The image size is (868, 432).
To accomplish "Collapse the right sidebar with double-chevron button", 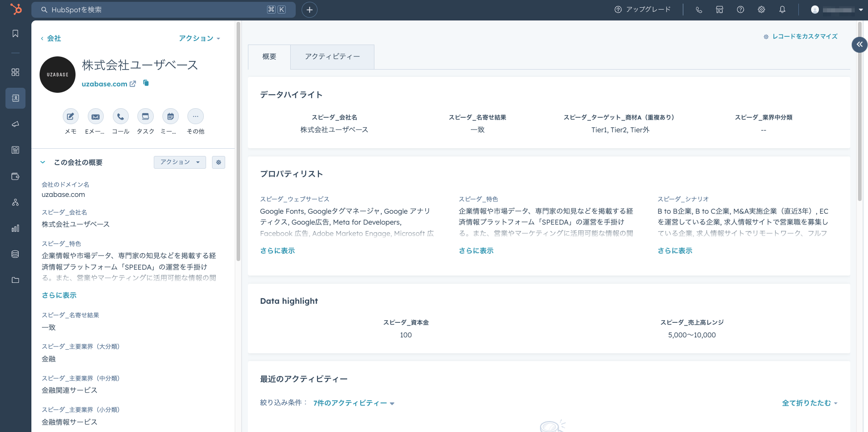I will [859, 45].
